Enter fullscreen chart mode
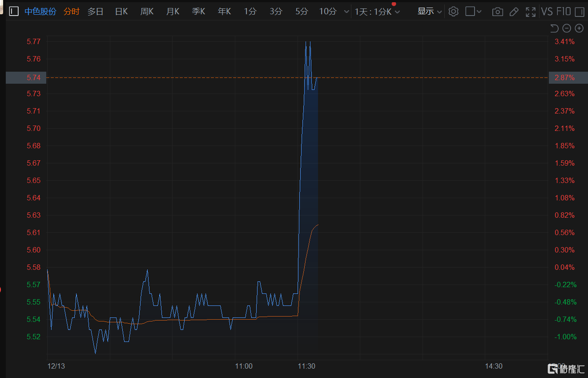 530,12
